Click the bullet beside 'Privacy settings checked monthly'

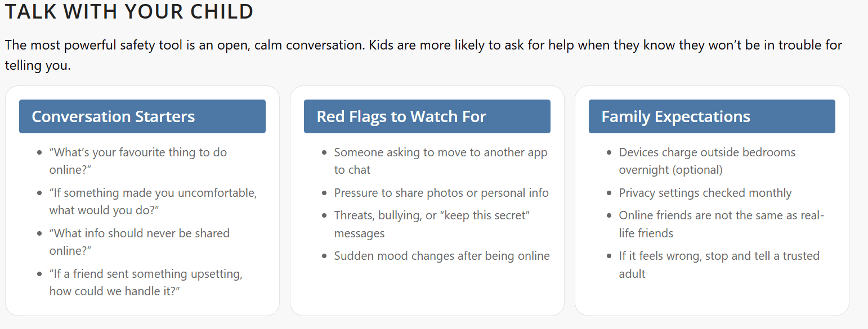click(x=609, y=193)
